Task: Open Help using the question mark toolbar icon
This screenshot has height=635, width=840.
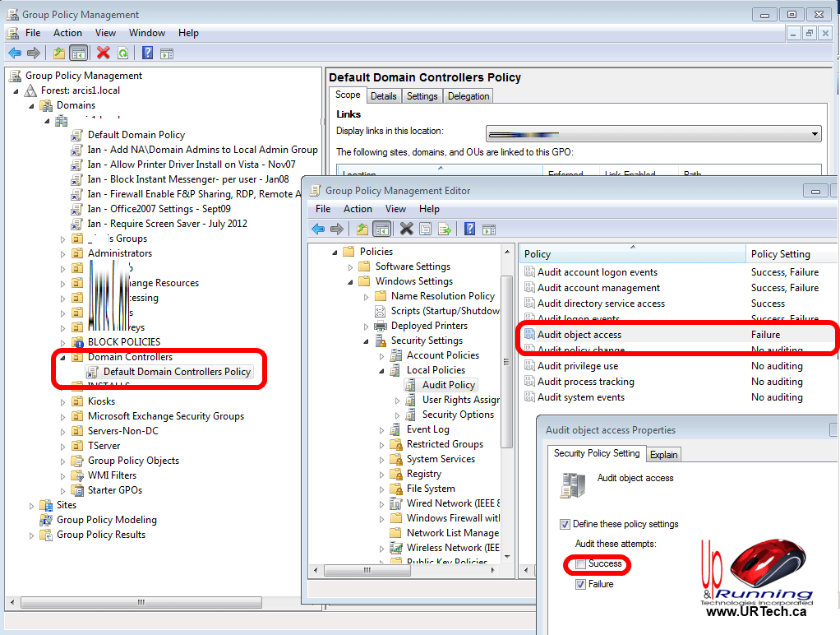Action: [x=146, y=52]
